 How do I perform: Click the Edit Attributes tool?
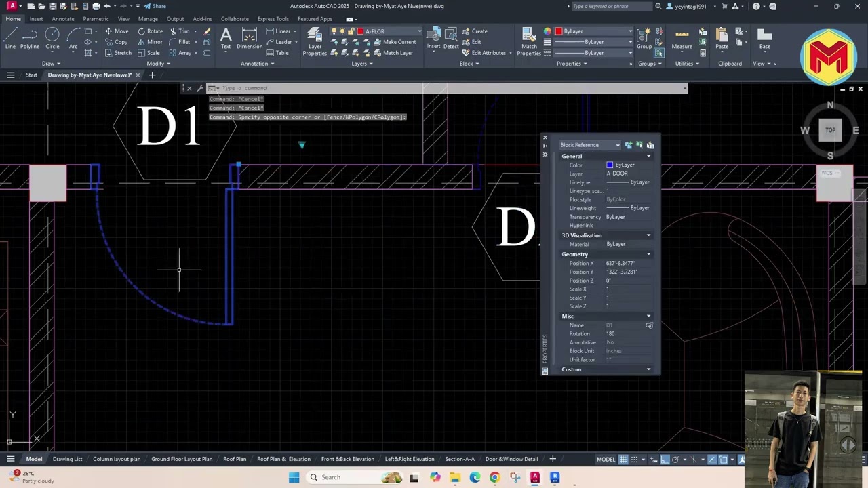484,53
